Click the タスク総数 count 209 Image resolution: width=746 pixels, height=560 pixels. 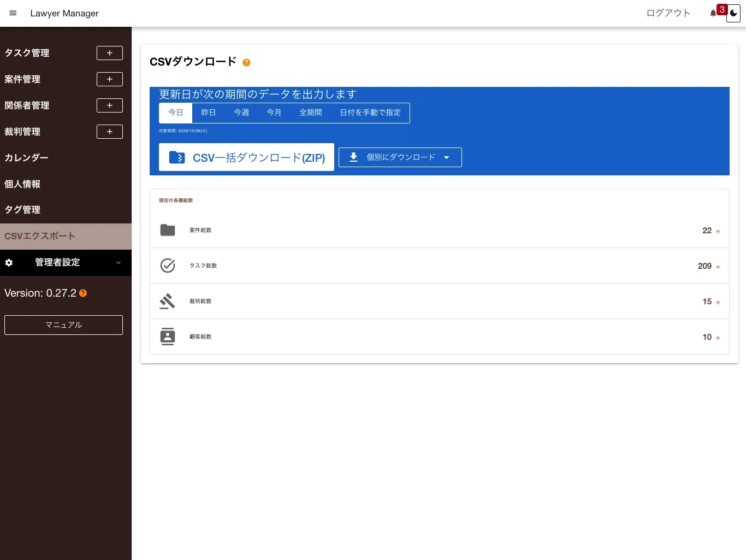[704, 266]
